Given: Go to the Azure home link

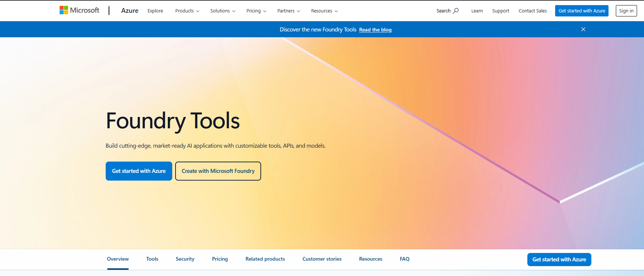Looking at the screenshot, I should tap(130, 11).
